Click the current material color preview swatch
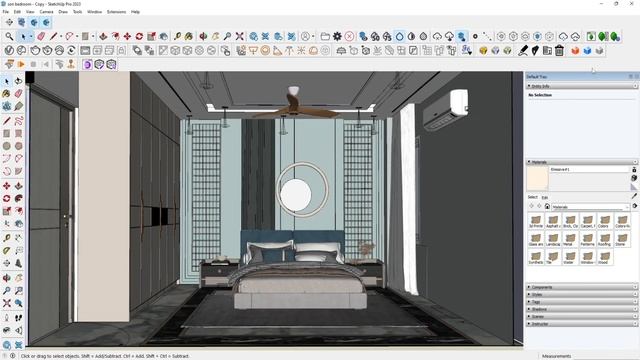Viewport: 640px width, 360px height. 537,178
